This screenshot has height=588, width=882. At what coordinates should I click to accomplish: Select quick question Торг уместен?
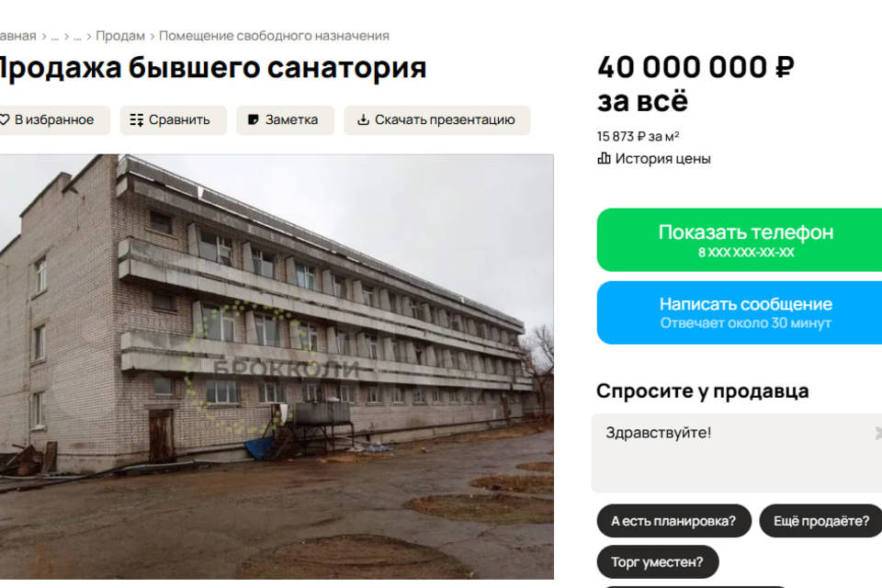658,561
